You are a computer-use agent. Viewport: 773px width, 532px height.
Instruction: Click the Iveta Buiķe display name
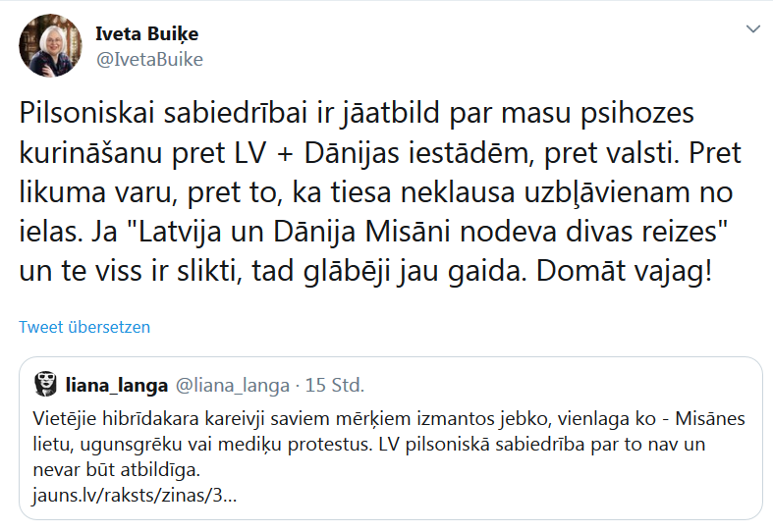146,34
